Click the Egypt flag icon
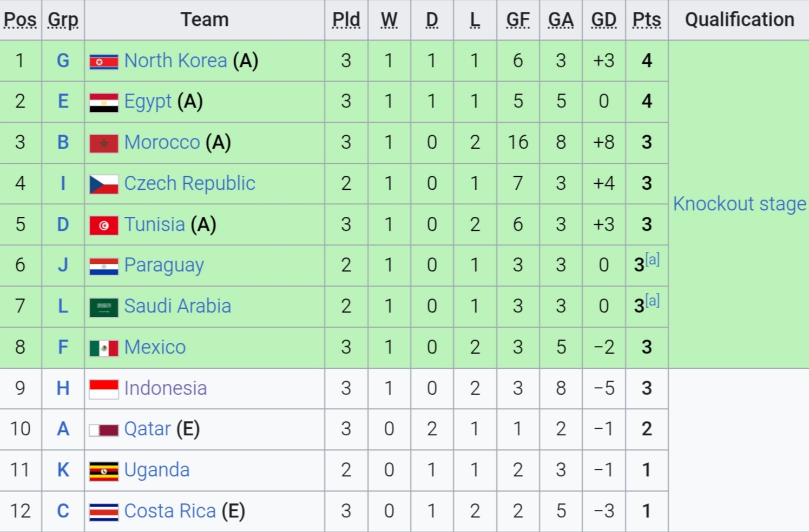 [x=104, y=103]
